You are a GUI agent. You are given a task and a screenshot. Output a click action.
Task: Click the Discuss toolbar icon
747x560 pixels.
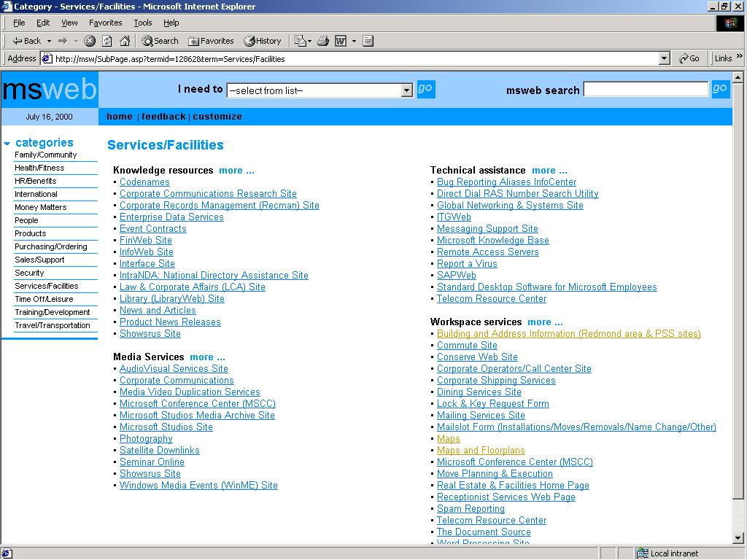[x=368, y=41]
